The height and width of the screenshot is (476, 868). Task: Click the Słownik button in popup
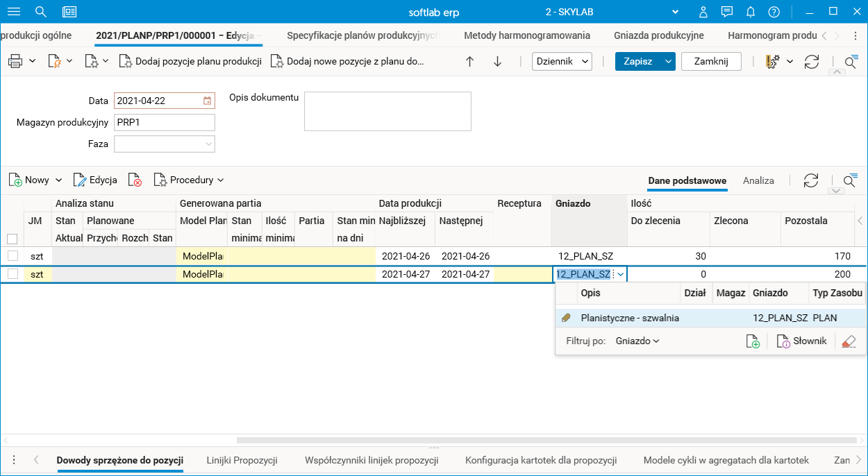coord(802,341)
